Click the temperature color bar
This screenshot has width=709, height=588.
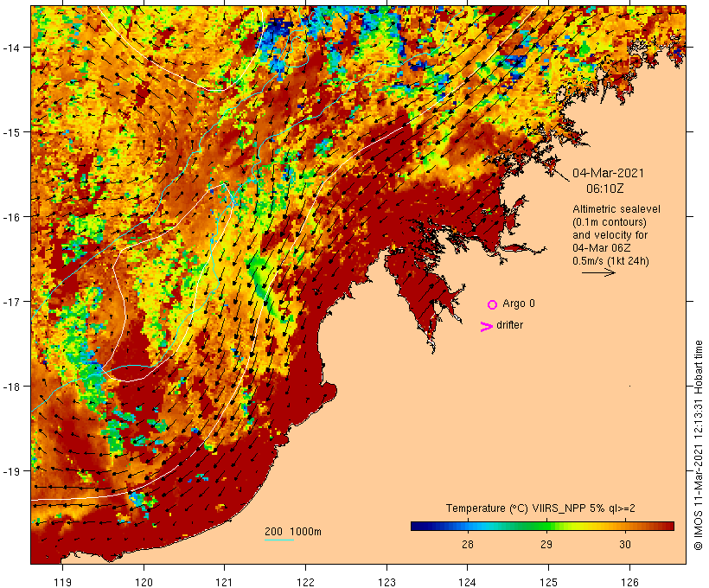pyautogui.click(x=542, y=526)
